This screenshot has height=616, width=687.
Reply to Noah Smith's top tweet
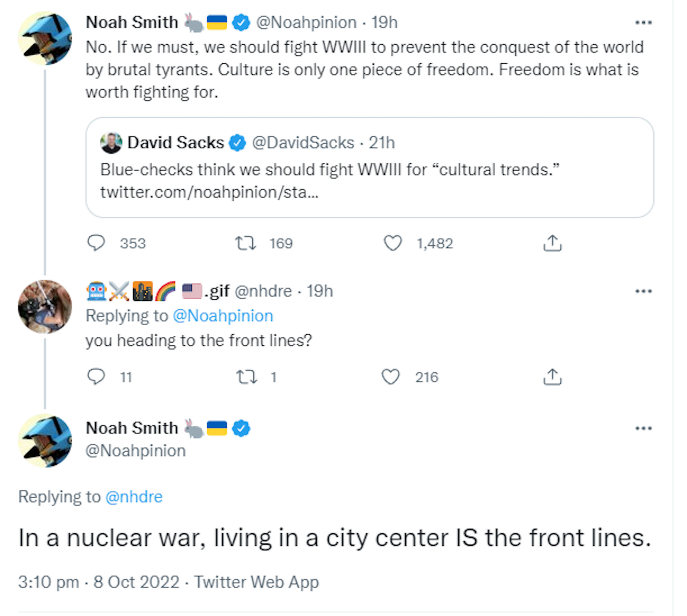coord(96,243)
